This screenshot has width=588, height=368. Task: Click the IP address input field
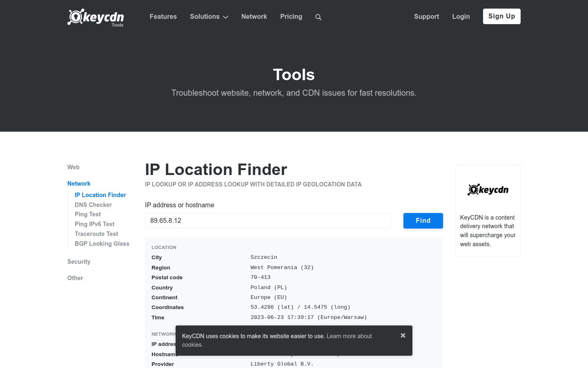tap(268, 221)
